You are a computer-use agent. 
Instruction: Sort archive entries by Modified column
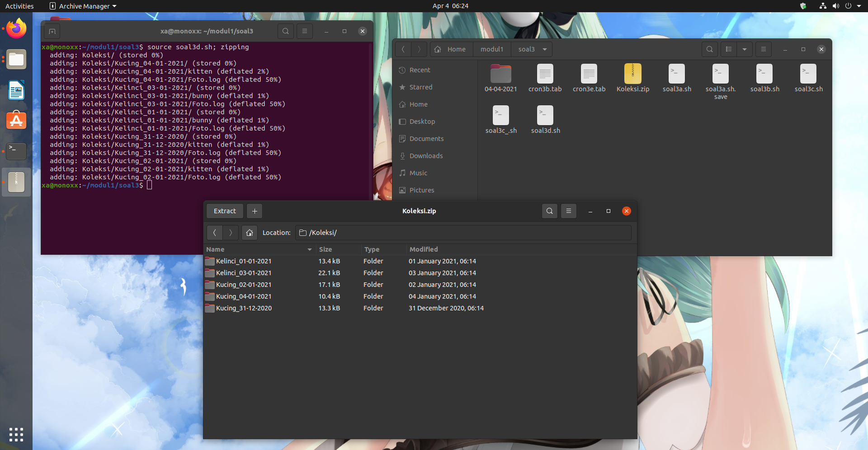(x=522, y=249)
